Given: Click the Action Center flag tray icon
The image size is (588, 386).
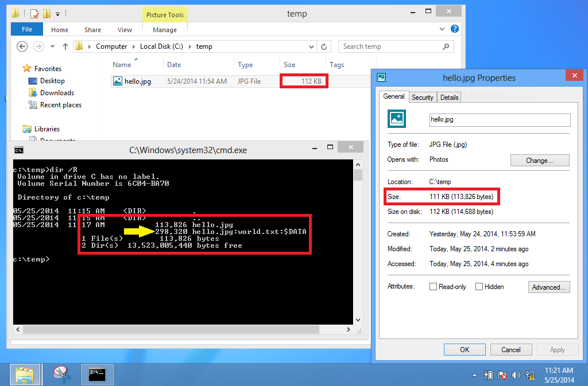Looking at the screenshot, I should point(502,375).
